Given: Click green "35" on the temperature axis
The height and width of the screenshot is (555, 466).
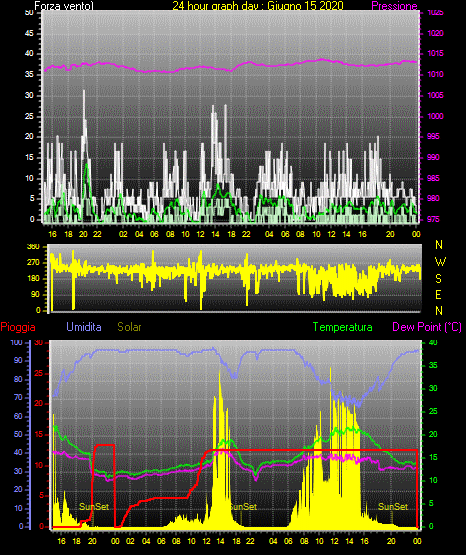Looking at the screenshot, I should coord(433,365).
